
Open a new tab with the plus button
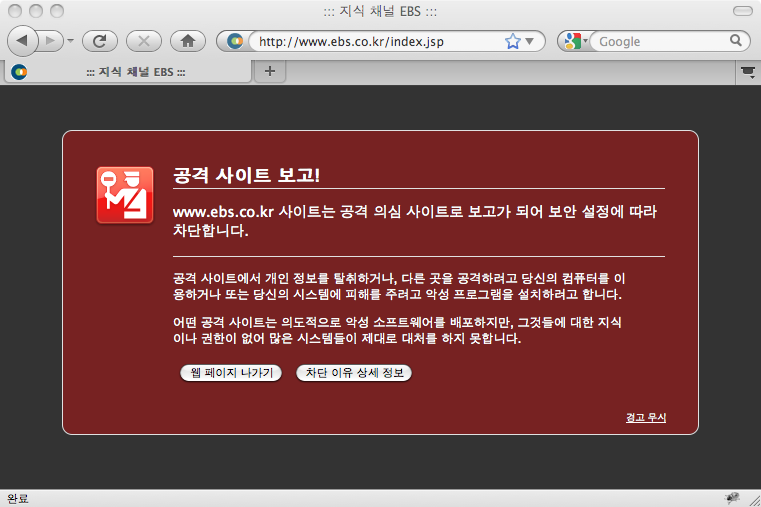pos(270,71)
